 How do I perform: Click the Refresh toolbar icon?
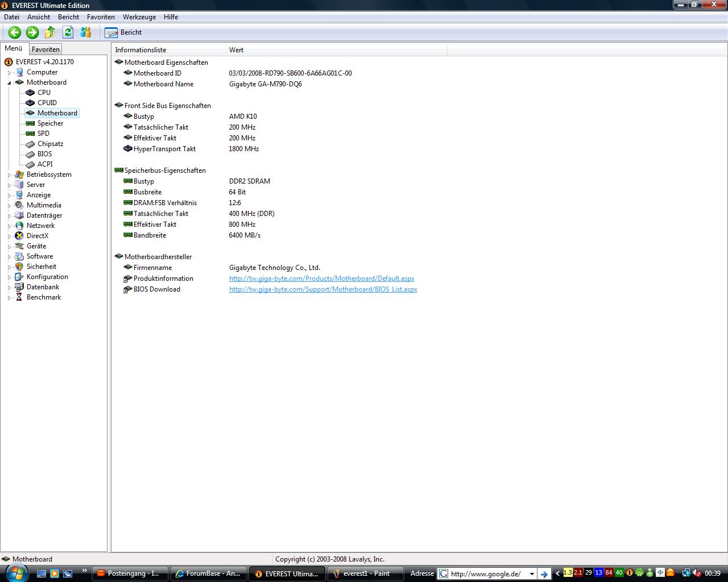tap(68, 32)
